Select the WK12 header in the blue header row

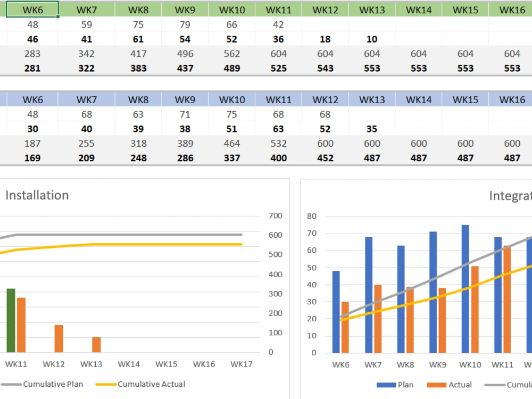tap(325, 99)
